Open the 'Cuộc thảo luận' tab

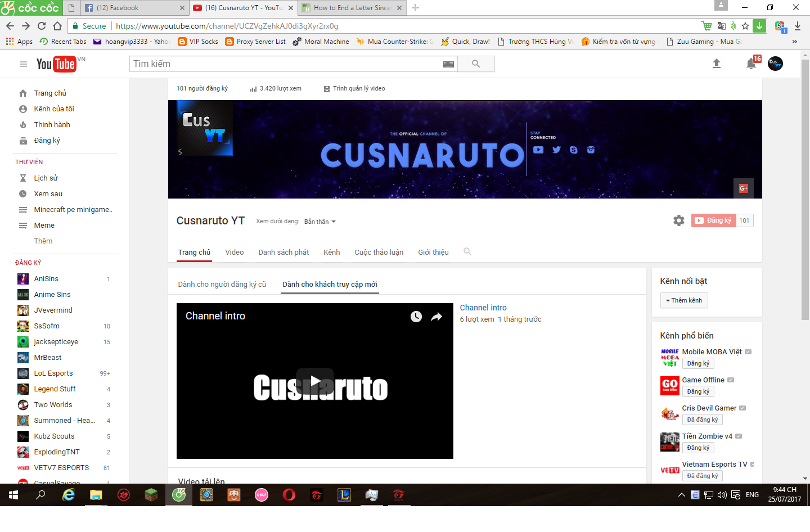click(x=379, y=253)
